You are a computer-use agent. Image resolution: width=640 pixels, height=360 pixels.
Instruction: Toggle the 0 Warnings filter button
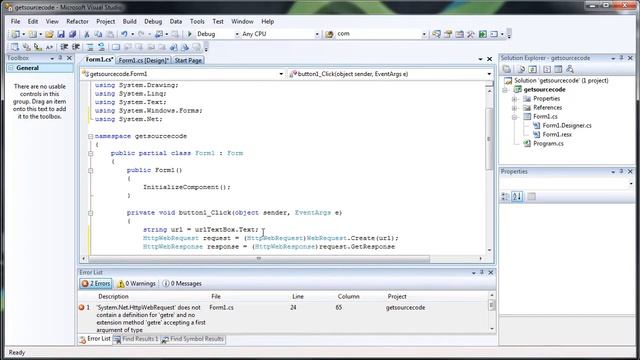tap(136, 283)
